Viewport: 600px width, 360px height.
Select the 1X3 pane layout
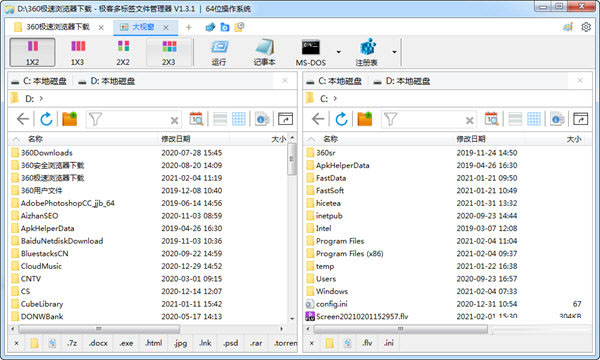(78, 52)
